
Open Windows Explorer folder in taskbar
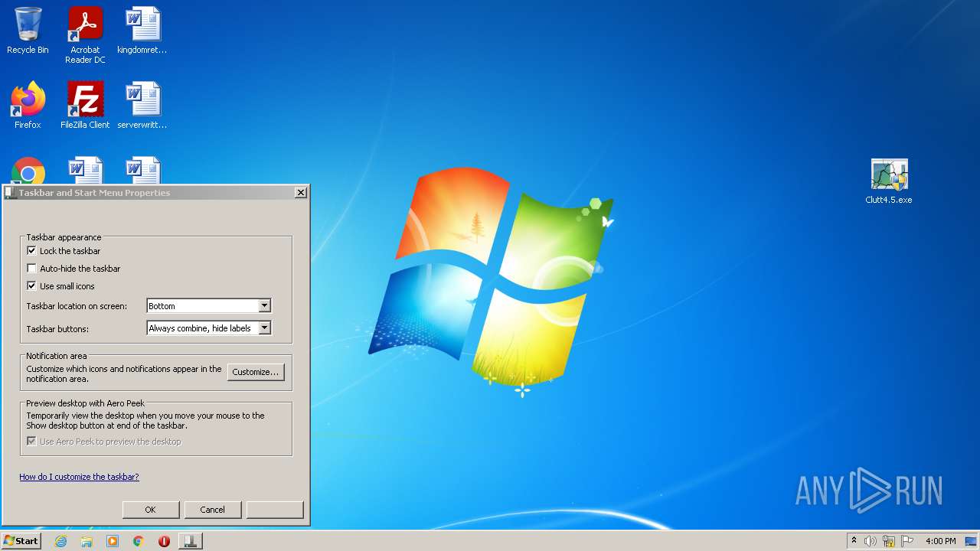coord(87,541)
